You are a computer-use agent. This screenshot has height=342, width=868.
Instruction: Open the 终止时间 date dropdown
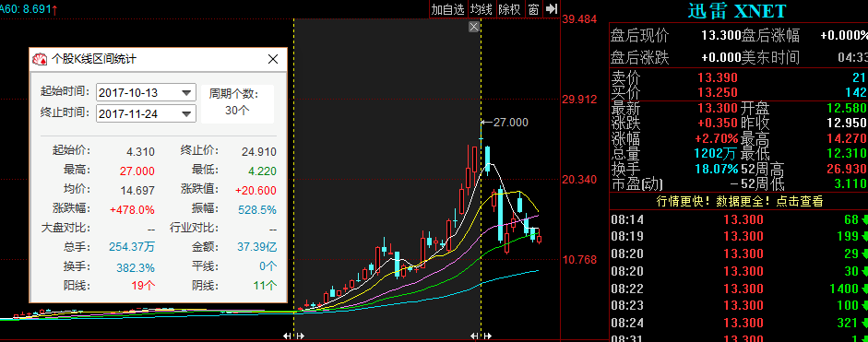pyautogui.click(x=187, y=114)
